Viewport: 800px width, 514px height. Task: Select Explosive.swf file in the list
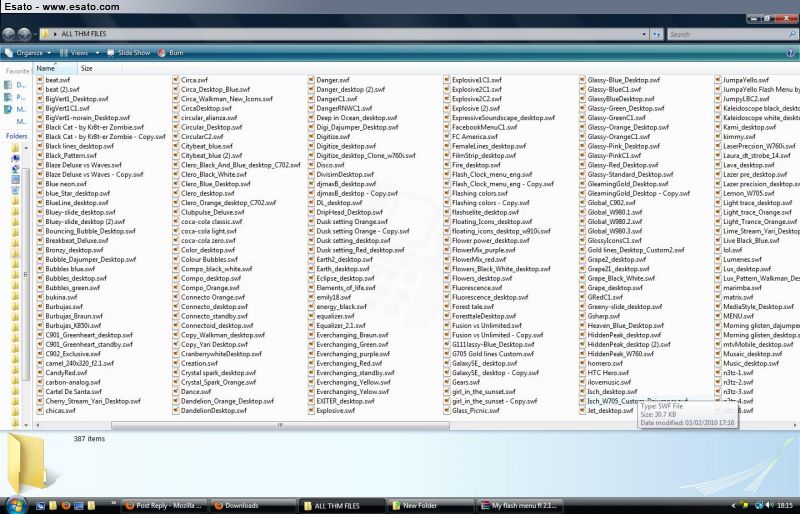pos(336,410)
